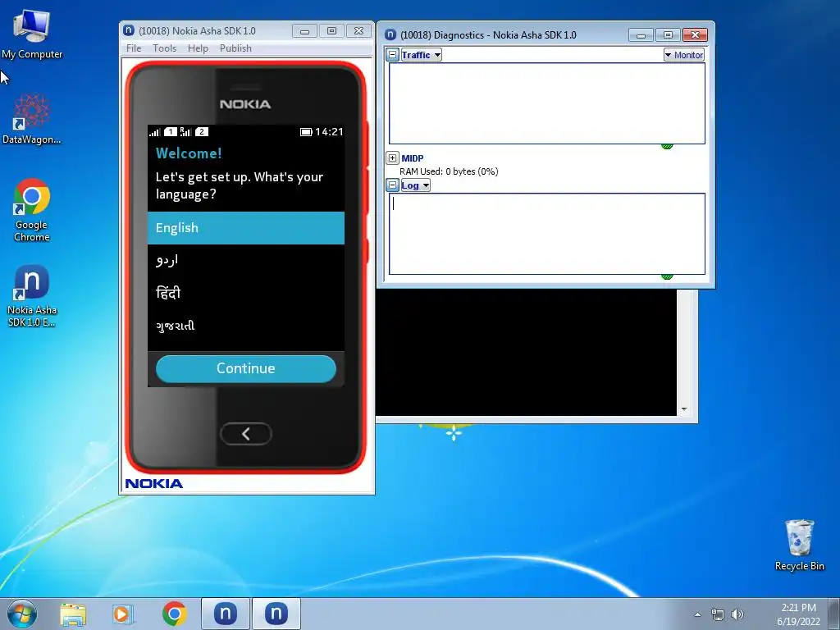
Task: Maximize the Diagnostics window
Action: [668, 34]
